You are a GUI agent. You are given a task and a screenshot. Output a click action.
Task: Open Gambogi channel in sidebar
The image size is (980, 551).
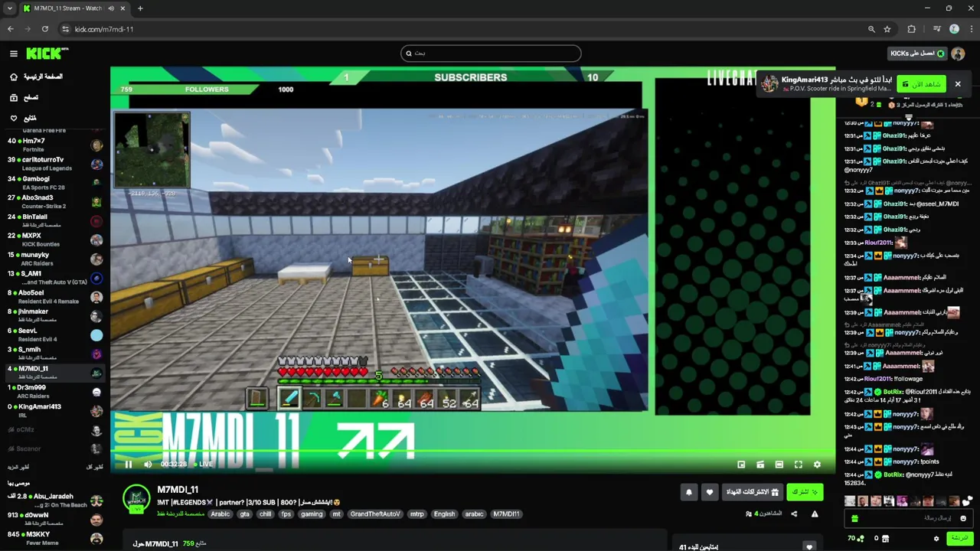tap(54, 183)
